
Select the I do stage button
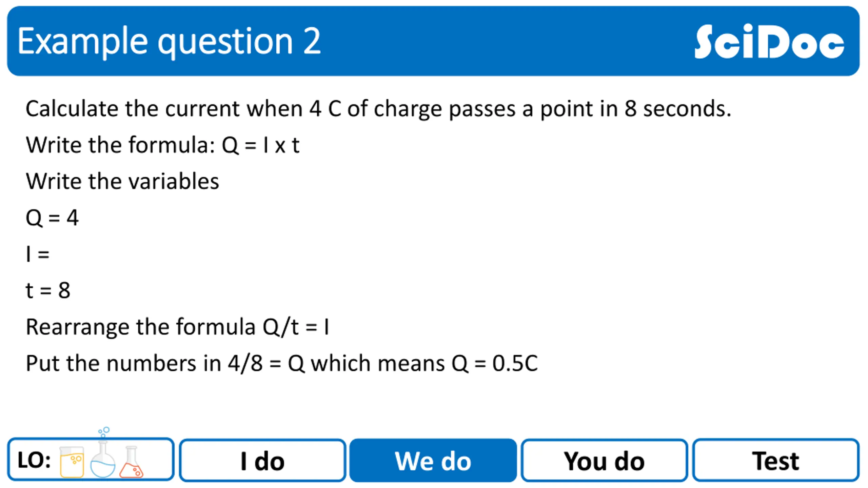(x=262, y=460)
